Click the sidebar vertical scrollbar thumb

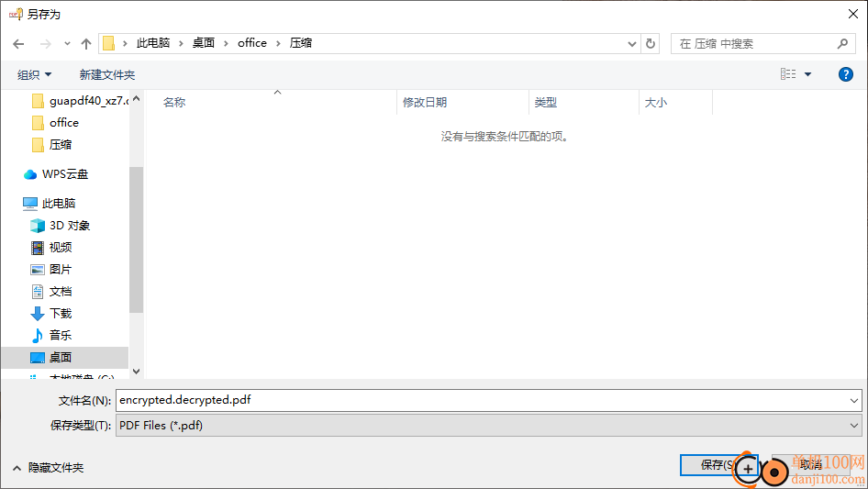[x=136, y=239]
